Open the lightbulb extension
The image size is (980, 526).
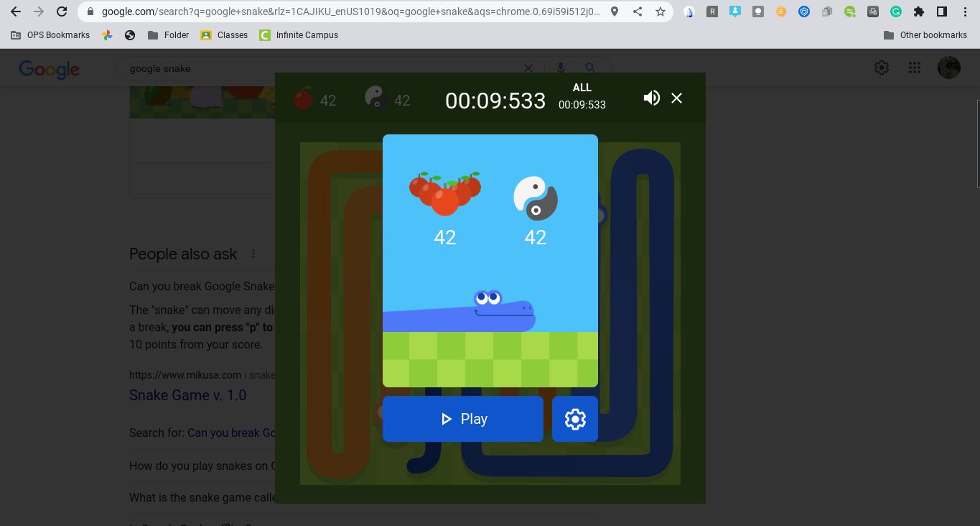(x=758, y=11)
